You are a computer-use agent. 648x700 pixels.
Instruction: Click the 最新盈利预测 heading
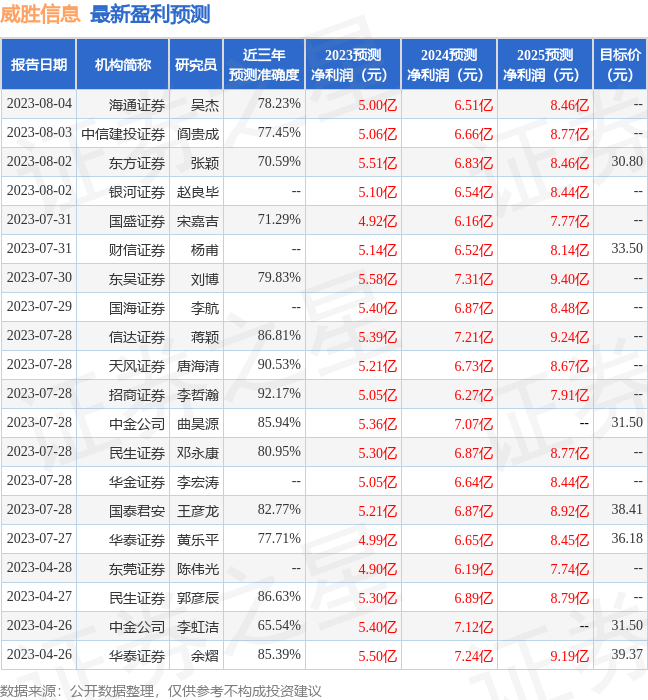coord(150,14)
